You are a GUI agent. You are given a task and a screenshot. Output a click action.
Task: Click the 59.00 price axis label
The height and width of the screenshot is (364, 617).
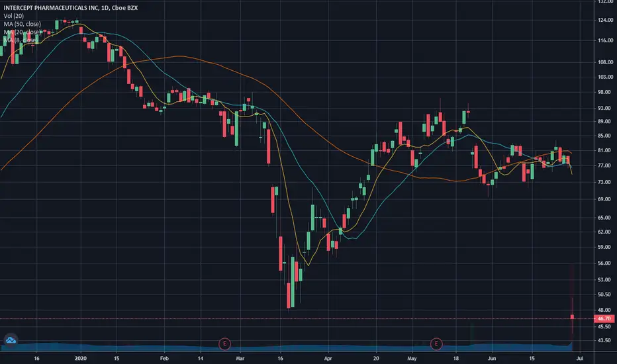604,247
